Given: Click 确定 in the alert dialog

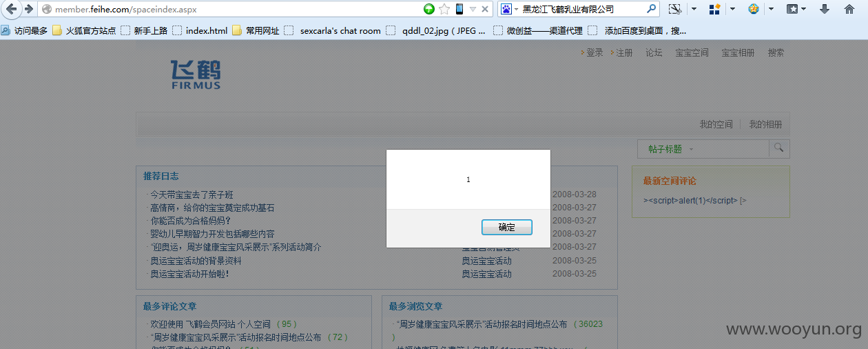Looking at the screenshot, I should coord(507,227).
